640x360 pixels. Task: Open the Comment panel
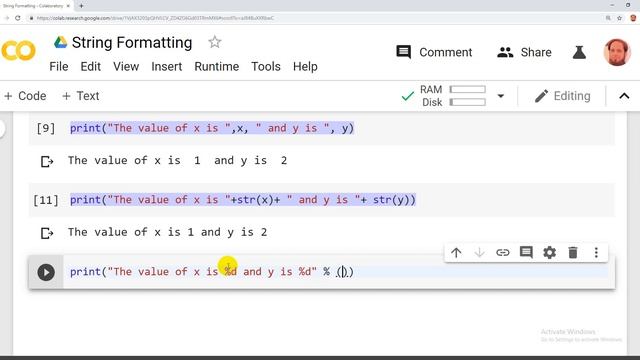click(x=434, y=52)
